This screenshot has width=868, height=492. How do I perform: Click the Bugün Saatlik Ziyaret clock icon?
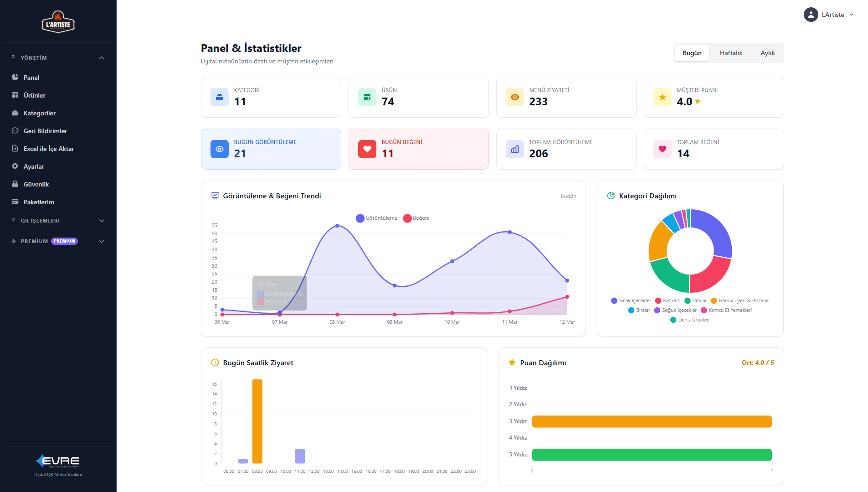215,363
